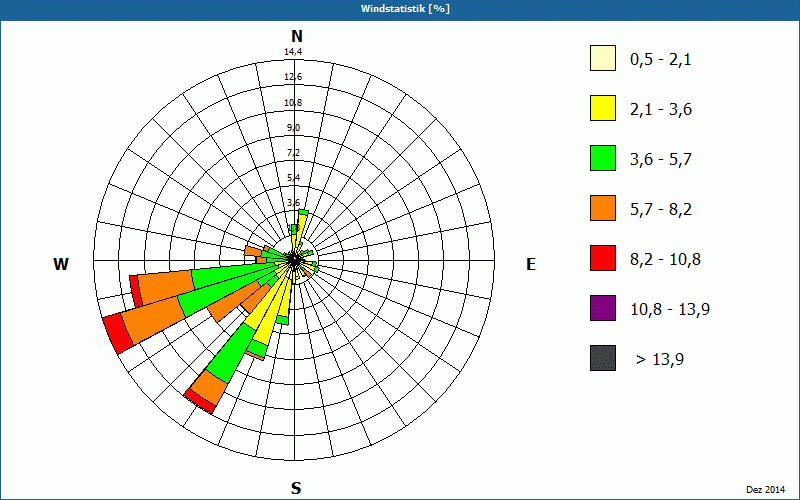This screenshot has width=800, height=500.
Task: Click the radial axis value '5,4'
Action: 293,178
